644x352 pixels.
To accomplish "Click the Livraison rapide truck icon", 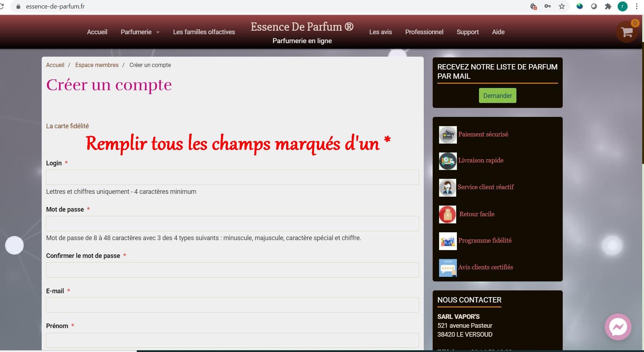I will [448, 161].
